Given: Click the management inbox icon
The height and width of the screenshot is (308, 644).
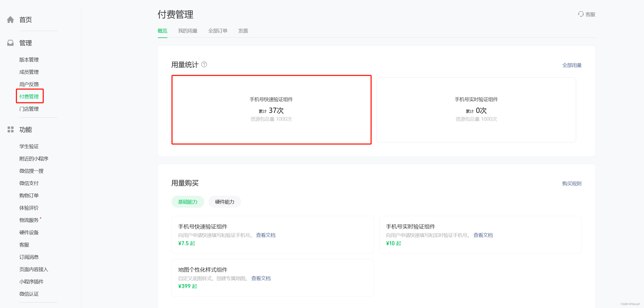Looking at the screenshot, I should (10, 43).
